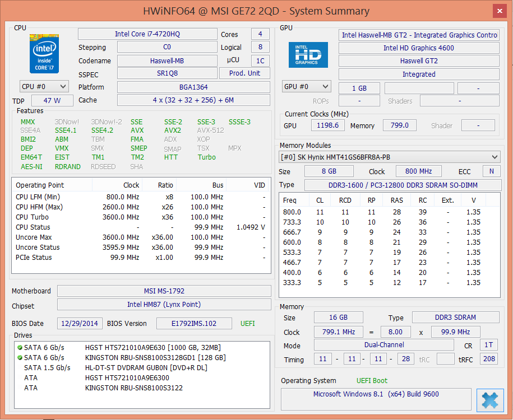The height and width of the screenshot is (420, 513).
Task: Select the PCIe Status row
Action: point(141,258)
